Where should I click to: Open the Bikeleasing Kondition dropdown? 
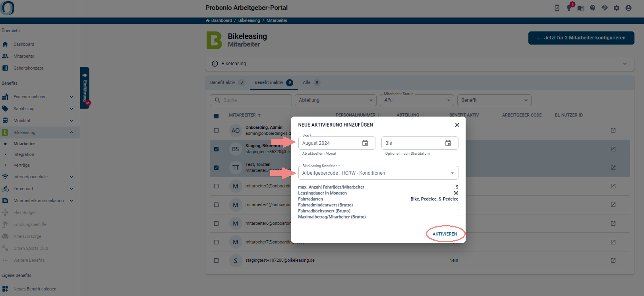(x=378, y=173)
